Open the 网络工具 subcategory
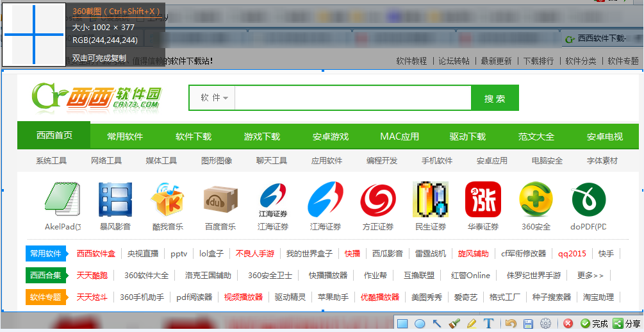This screenshot has width=644, height=332. [x=106, y=161]
